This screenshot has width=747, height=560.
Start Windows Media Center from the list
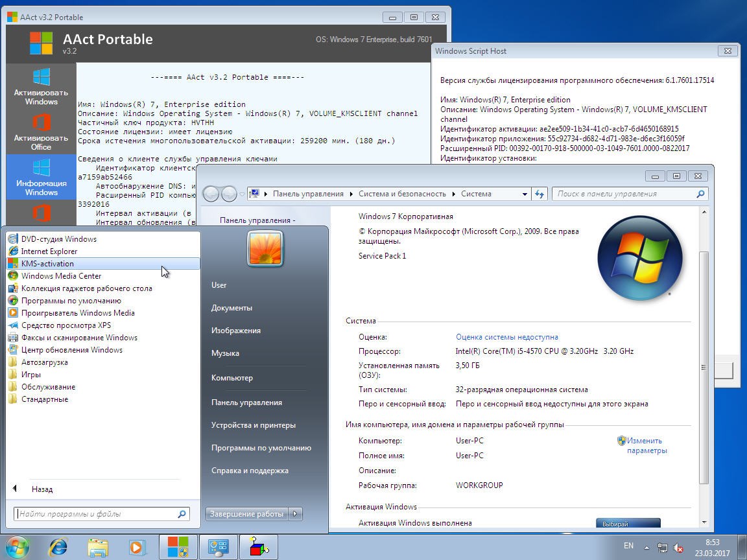point(102,276)
